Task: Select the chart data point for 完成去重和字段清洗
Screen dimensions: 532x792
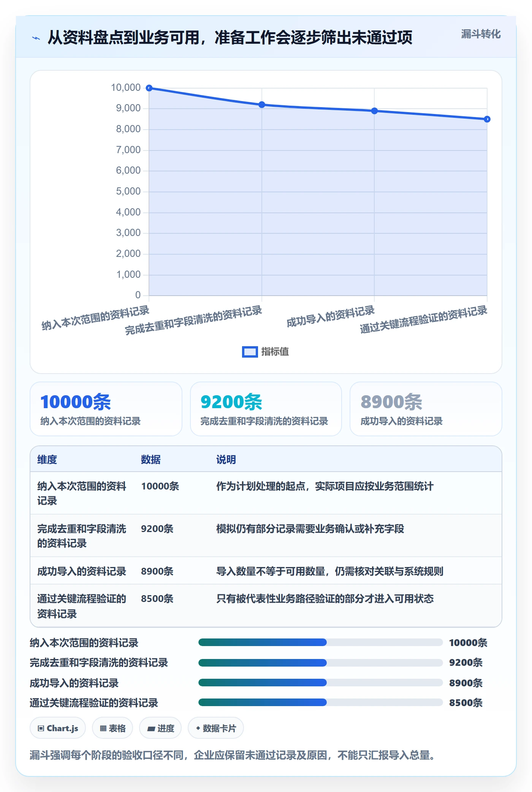Action: 262,105
